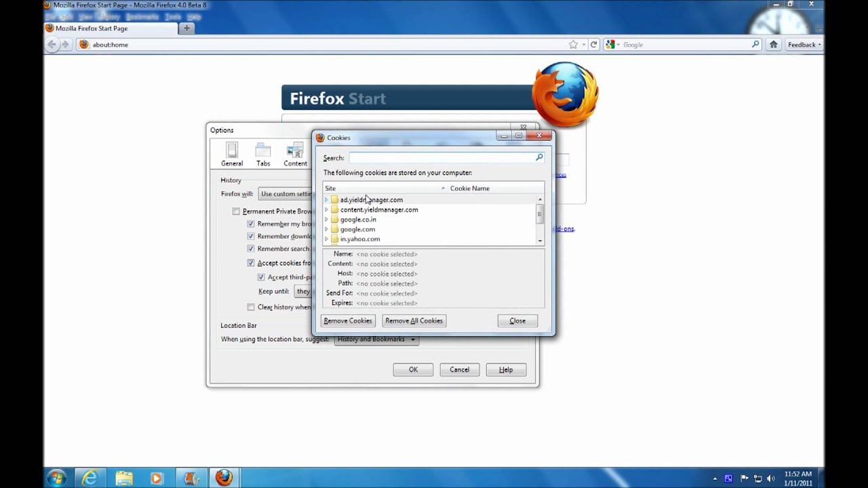Open Windows Media Player from taskbar

click(x=157, y=478)
